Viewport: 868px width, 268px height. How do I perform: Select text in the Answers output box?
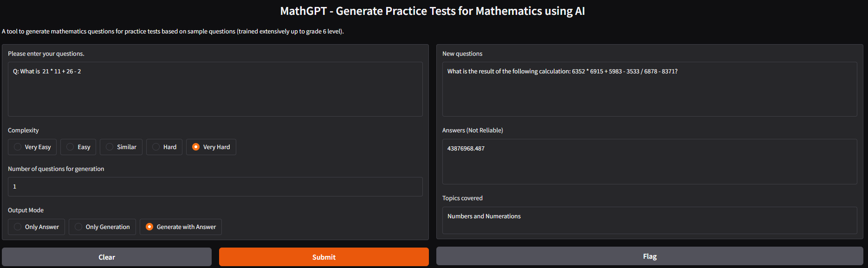(649, 162)
